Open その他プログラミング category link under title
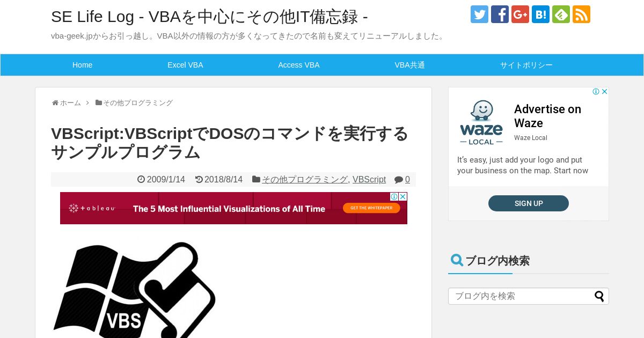644x338 pixels. point(305,180)
